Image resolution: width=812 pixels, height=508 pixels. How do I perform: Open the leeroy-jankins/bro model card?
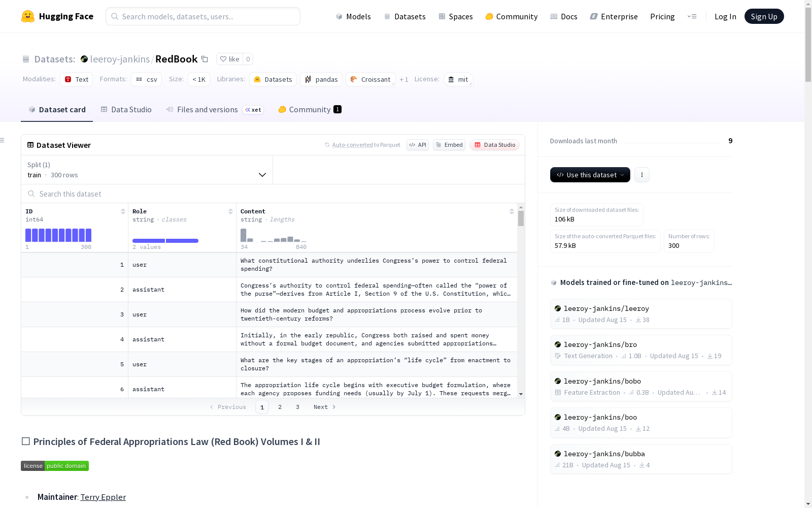tap(641, 350)
